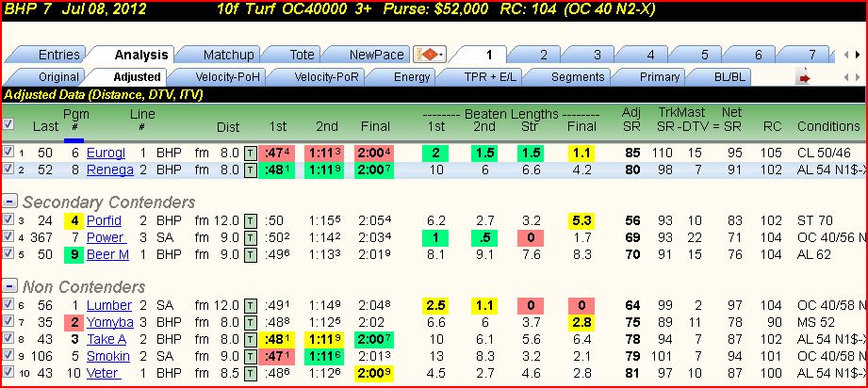Open the Porfid horse link

point(104,221)
